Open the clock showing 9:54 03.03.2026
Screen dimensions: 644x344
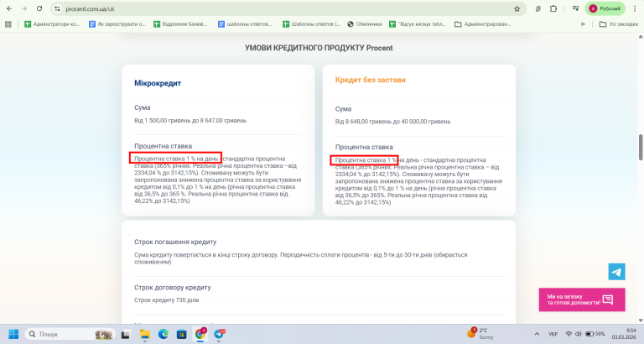click(x=624, y=334)
